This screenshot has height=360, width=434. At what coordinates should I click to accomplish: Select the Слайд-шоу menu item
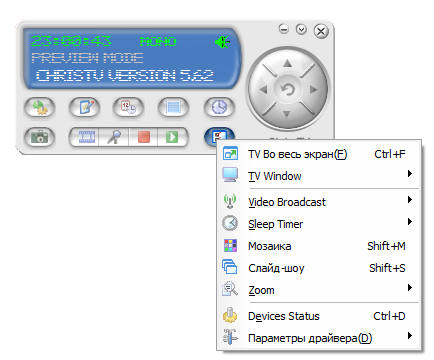click(x=319, y=268)
